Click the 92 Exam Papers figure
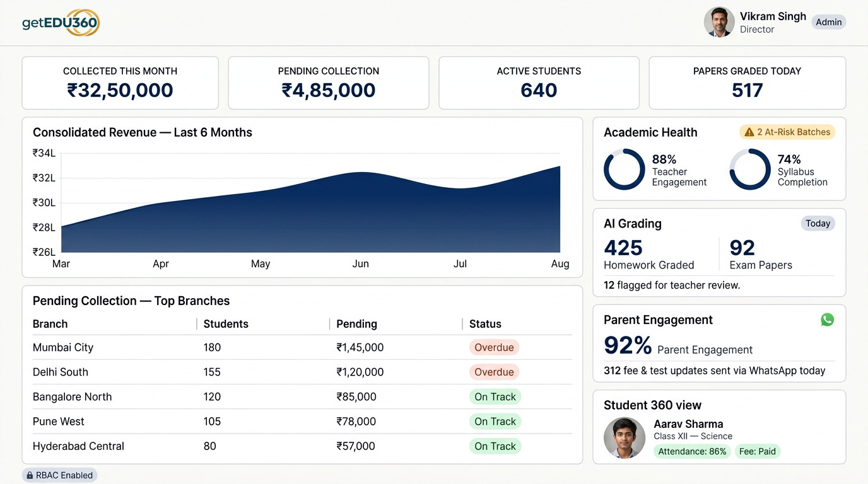This screenshot has height=484, width=868. click(742, 248)
